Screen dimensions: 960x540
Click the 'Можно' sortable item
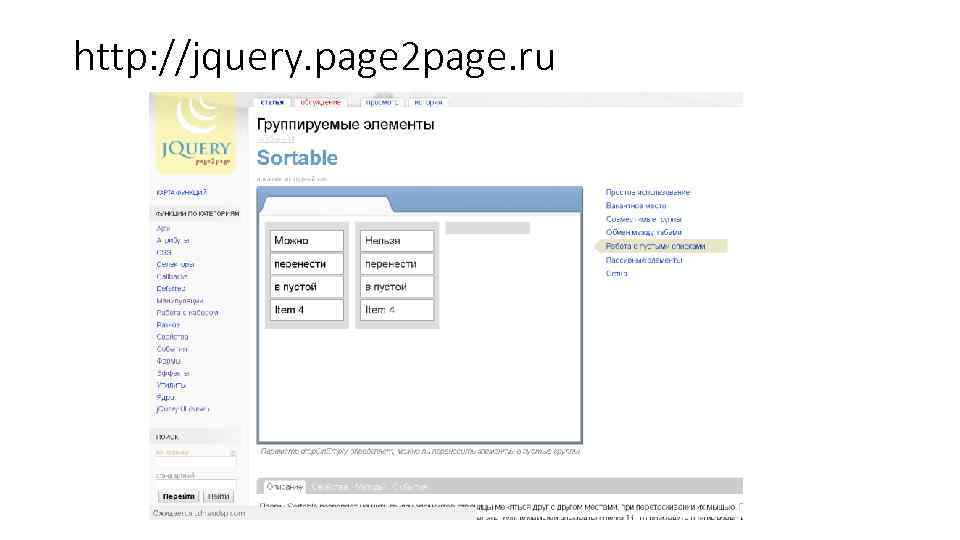(x=307, y=241)
